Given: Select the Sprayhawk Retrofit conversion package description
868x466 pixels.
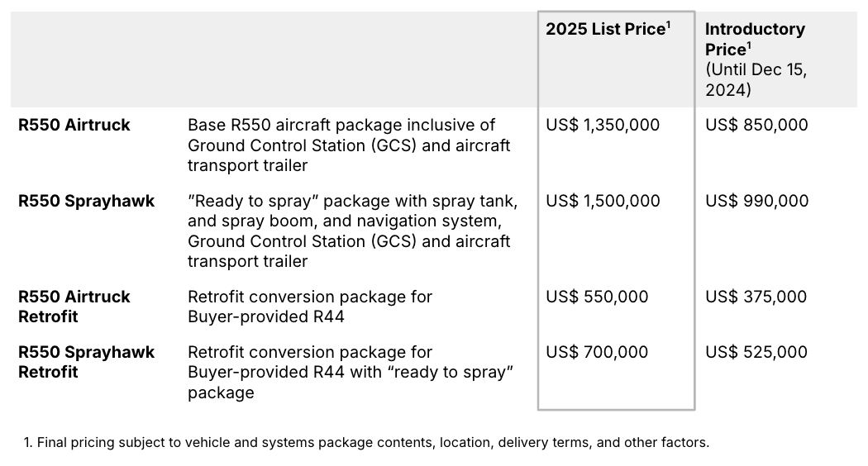Looking at the screenshot, I should [351, 372].
